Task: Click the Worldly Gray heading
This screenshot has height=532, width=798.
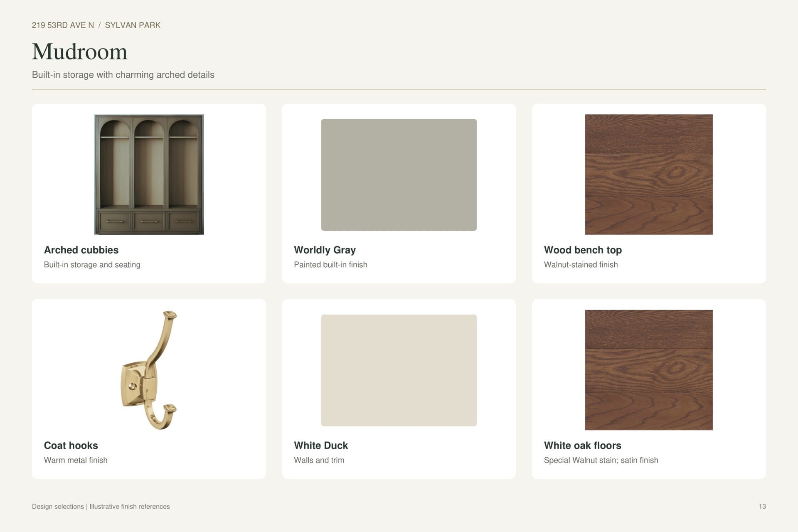Action: tap(325, 250)
